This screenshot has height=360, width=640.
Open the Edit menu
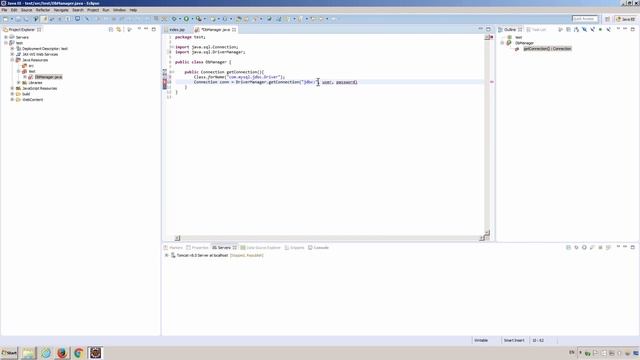click(14, 10)
